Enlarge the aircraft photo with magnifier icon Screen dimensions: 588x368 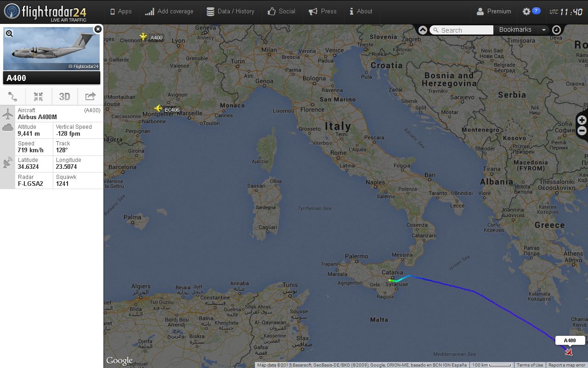9,33
